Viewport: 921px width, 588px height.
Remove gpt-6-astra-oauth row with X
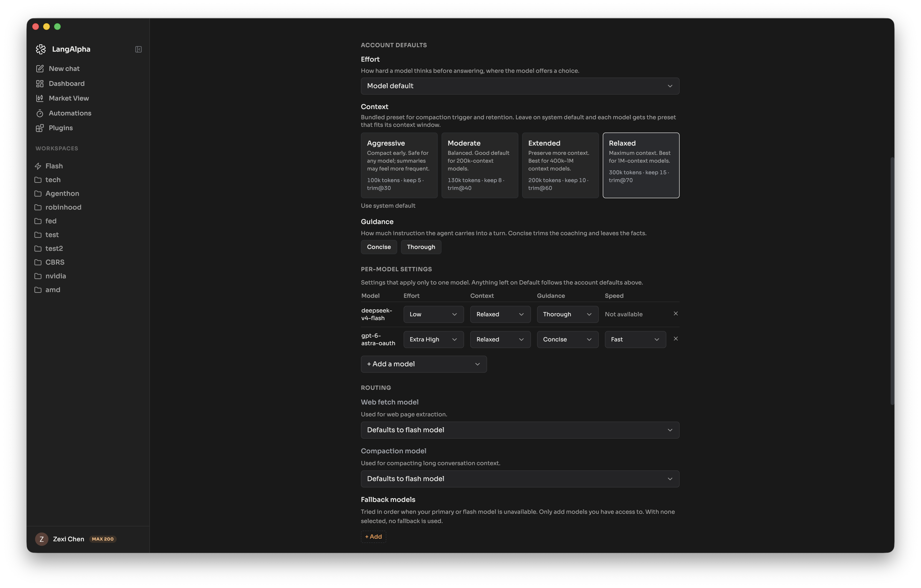[x=675, y=339]
